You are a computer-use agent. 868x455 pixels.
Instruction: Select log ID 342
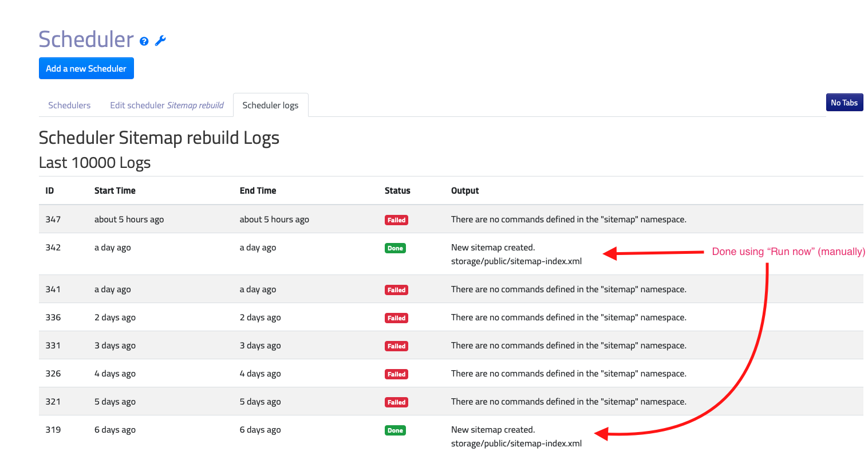pos(53,248)
